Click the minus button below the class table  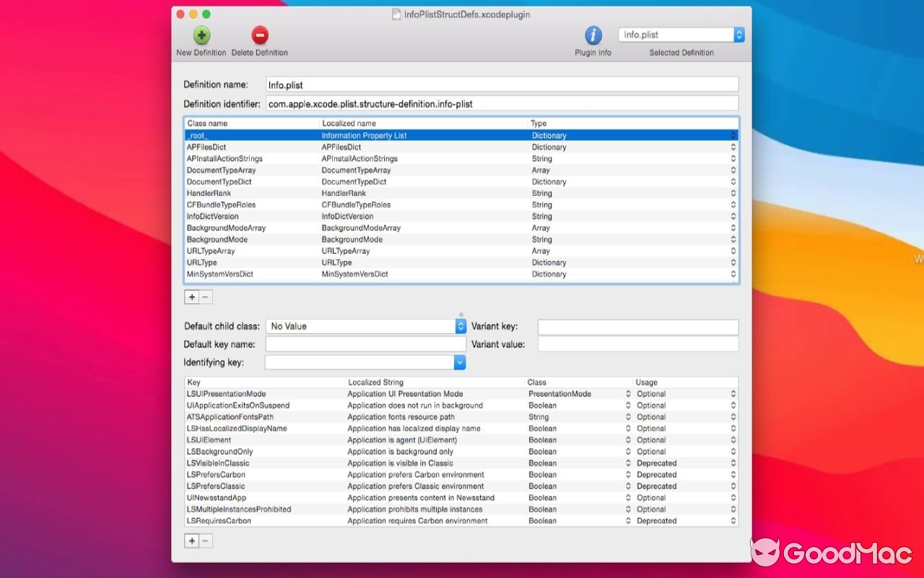206,297
